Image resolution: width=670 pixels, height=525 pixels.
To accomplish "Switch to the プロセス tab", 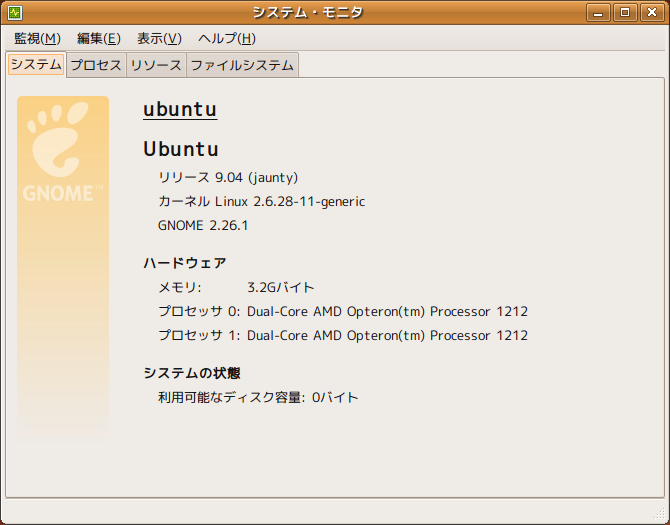I will click(x=96, y=65).
